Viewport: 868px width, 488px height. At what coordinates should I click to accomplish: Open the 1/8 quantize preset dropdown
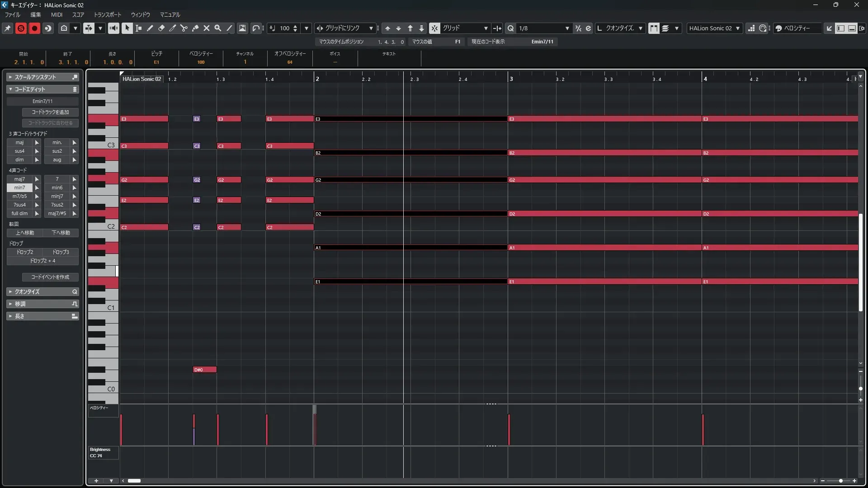pyautogui.click(x=567, y=28)
